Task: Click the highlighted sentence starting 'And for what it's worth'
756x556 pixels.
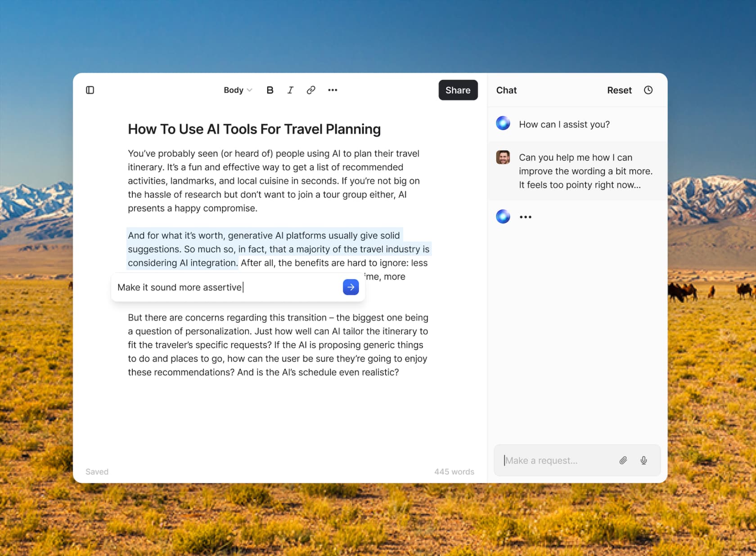Action: coord(278,249)
